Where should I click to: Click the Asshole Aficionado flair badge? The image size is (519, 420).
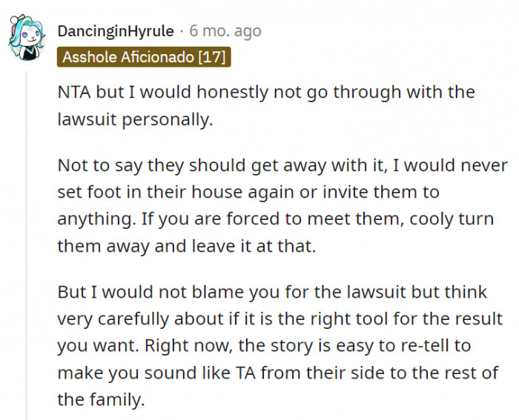pos(144,57)
